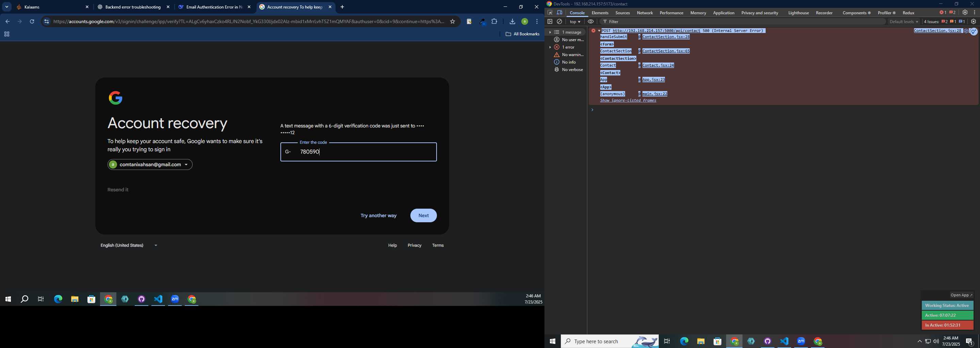Click the Next button on Account recovery
The image size is (980, 348).
[x=423, y=215]
